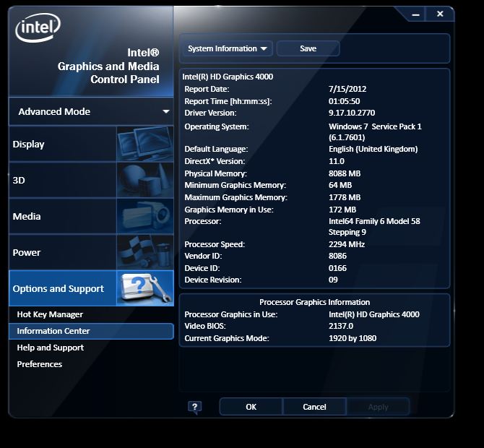Click the Apply button
Image resolution: width=484 pixels, height=448 pixels.
(x=378, y=407)
